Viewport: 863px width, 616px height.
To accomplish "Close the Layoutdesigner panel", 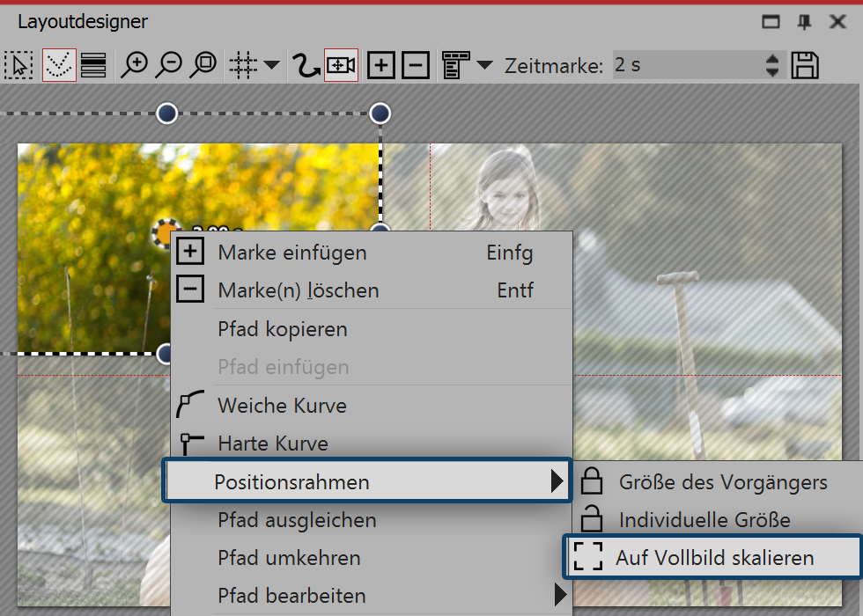I will [x=837, y=22].
